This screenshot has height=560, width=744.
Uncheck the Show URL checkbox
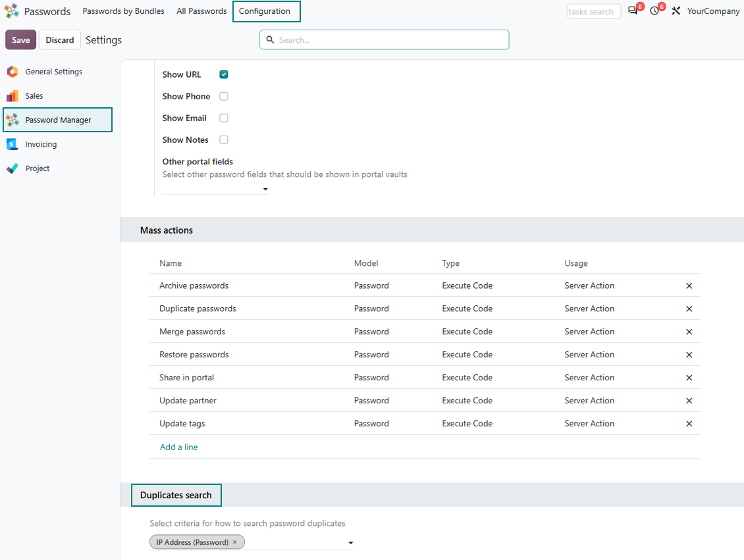point(224,74)
